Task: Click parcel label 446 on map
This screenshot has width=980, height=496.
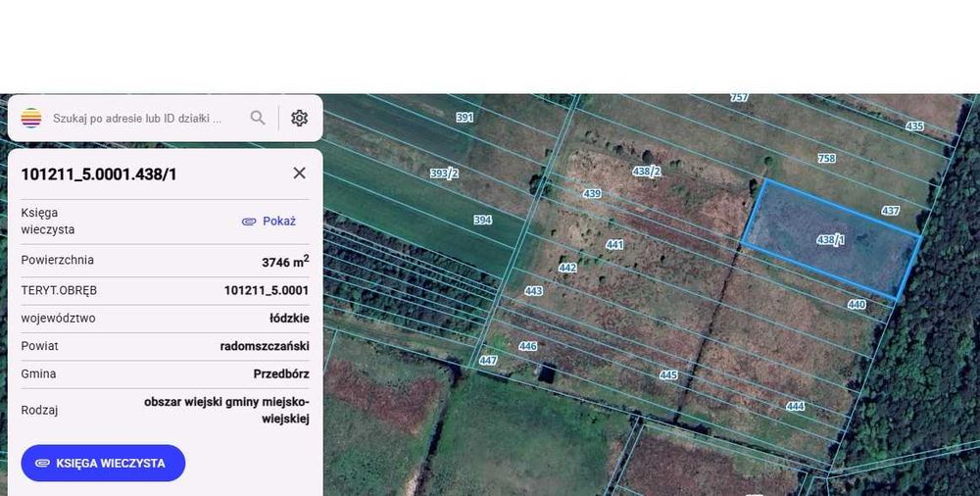Action: pos(527,346)
